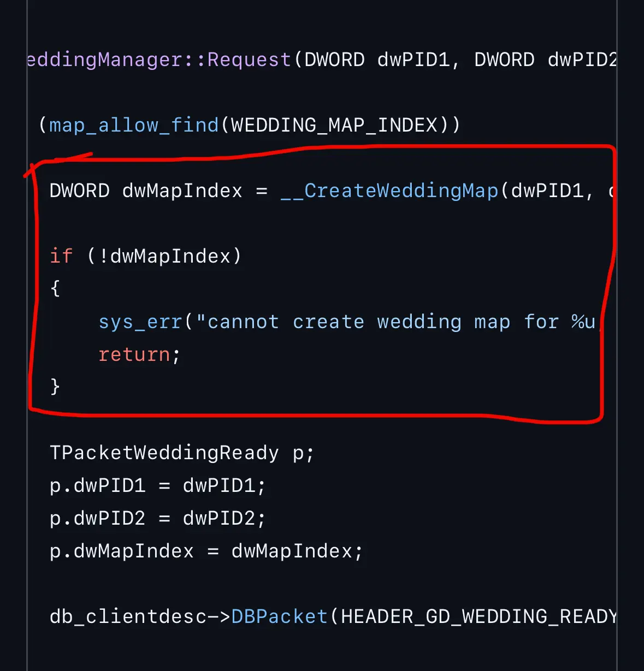Screen dimensions: 644x671
Task: Click the db_clientdesc identifier
Action: click(x=128, y=616)
